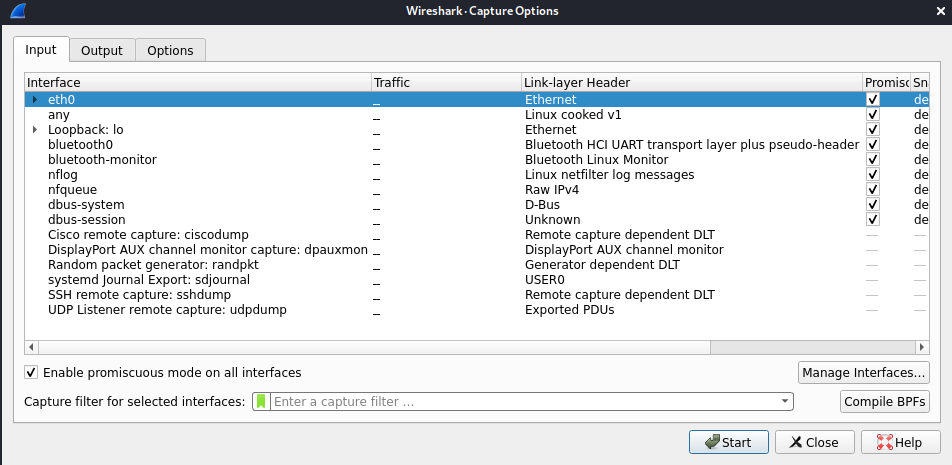
Task: Toggle promiscuous checkbox for bluetooth-monitor
Action: 872,159
